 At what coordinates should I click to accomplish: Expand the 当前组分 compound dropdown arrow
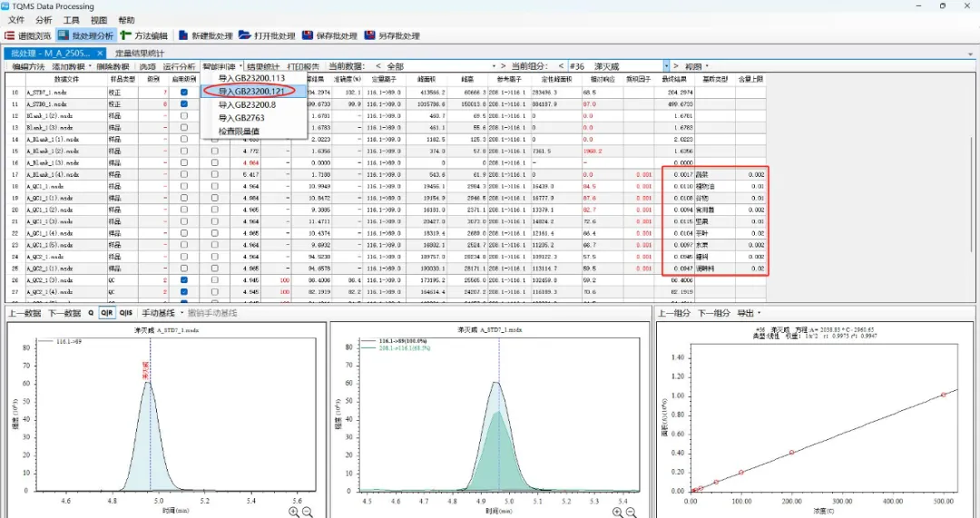666,66
